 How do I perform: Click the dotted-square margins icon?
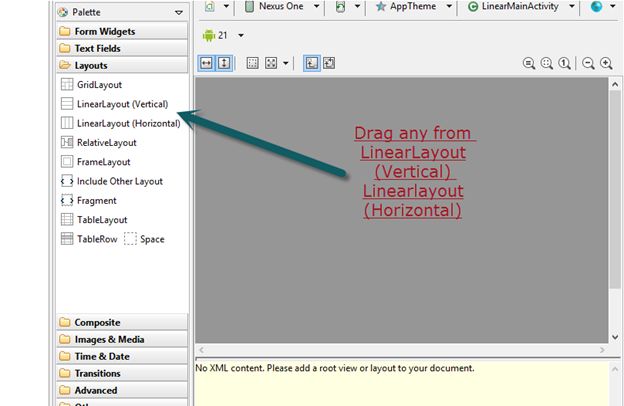252,63
